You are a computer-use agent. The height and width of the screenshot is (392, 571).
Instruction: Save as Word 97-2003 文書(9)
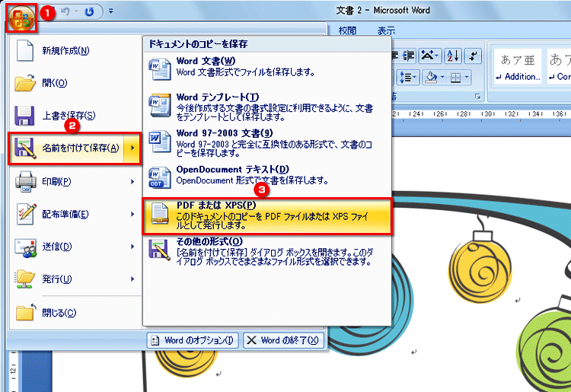(267, 143)
